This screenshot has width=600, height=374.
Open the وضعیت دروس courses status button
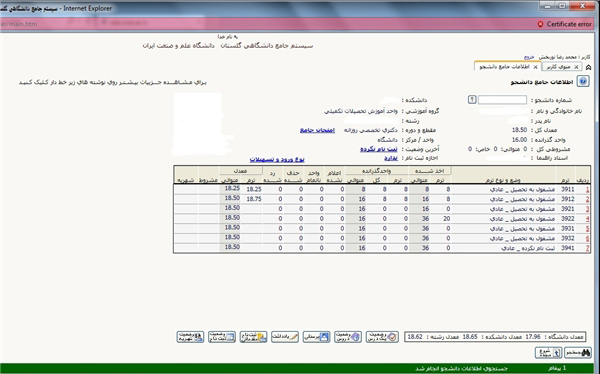pyautogui.click(x=348, y=337)
